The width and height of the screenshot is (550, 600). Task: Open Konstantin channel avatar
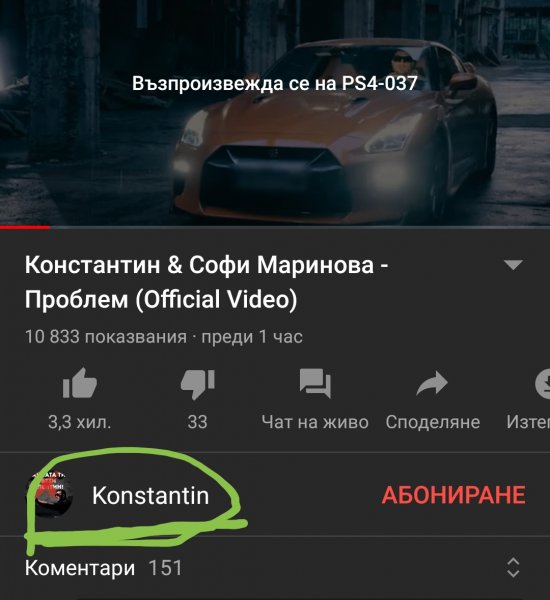pyautogui.click(x=49, y=494)
